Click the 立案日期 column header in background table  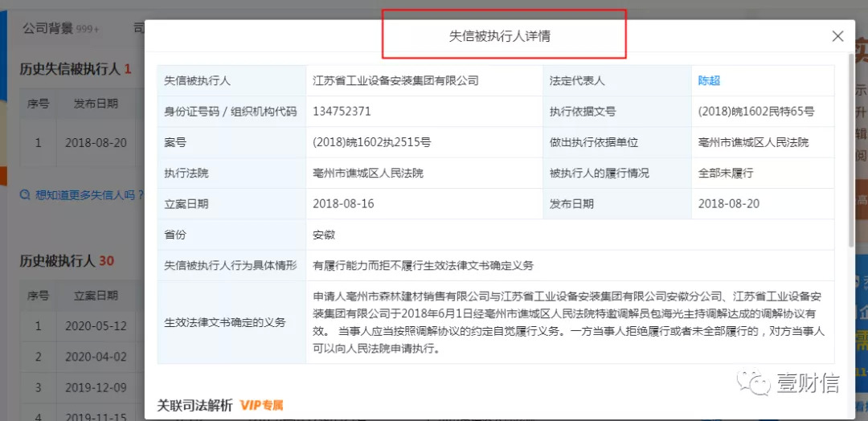96,295
